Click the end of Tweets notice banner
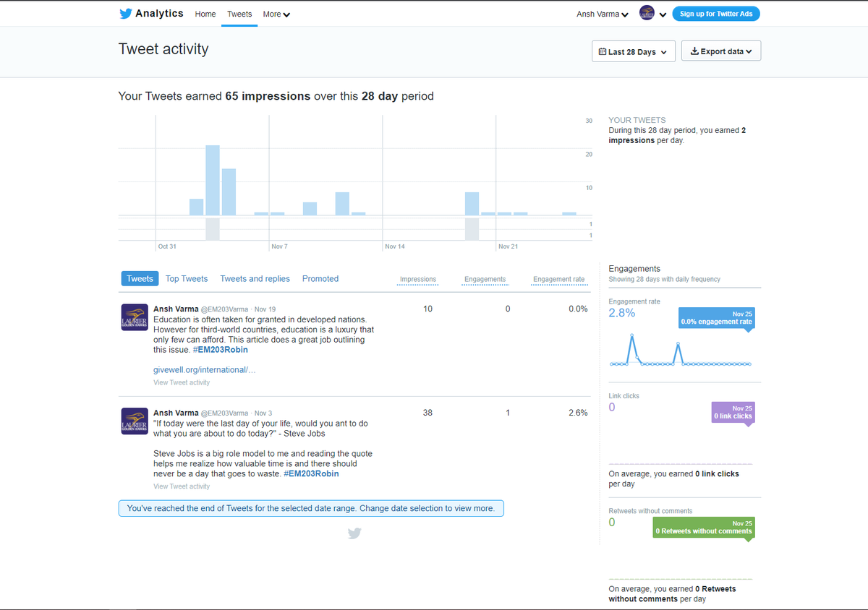The height and width of the screenshot is (610, 868). [x=311, y=508]
